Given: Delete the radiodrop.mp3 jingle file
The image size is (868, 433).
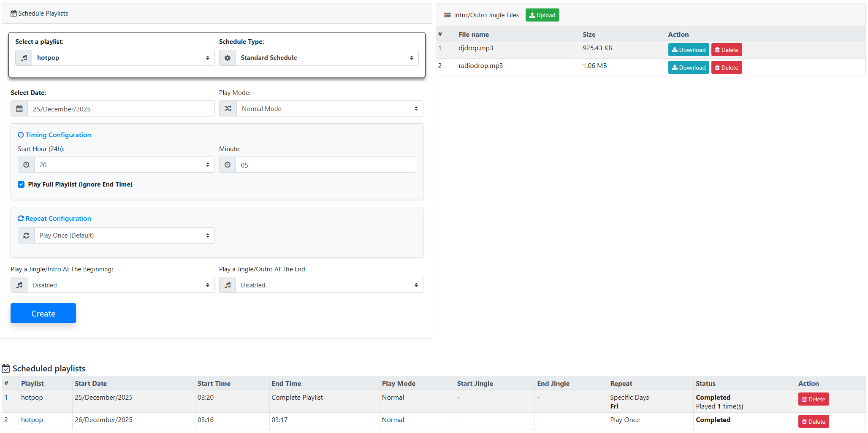Looking at the screenshot, I should [x=726, y=68].
